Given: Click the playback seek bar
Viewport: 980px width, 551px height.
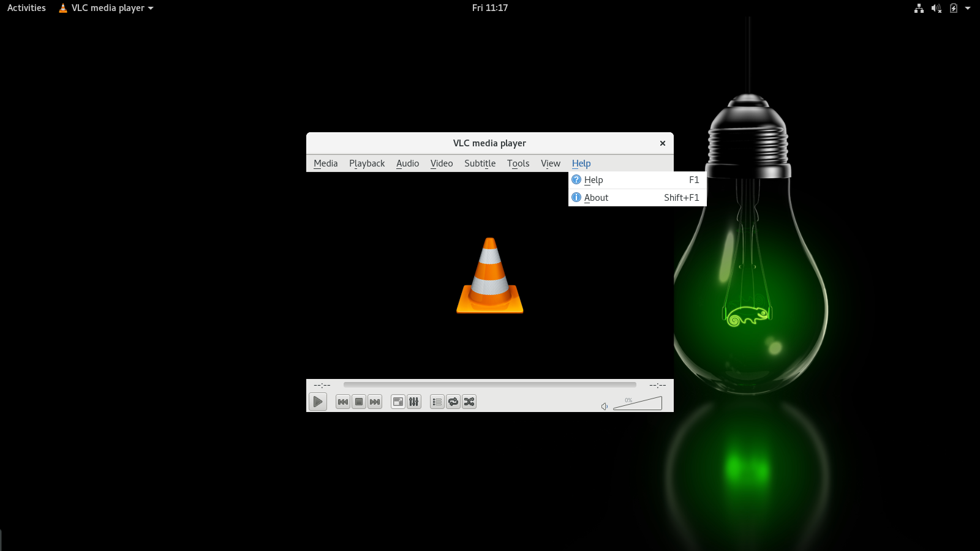Looking at the screenshot, I should coord(489,385).
